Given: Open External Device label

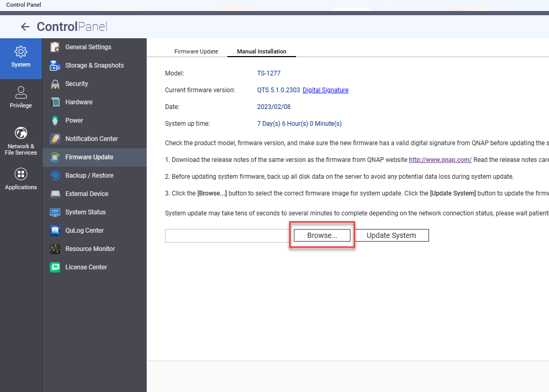Looking at the screenshot, I should point(87,194).
